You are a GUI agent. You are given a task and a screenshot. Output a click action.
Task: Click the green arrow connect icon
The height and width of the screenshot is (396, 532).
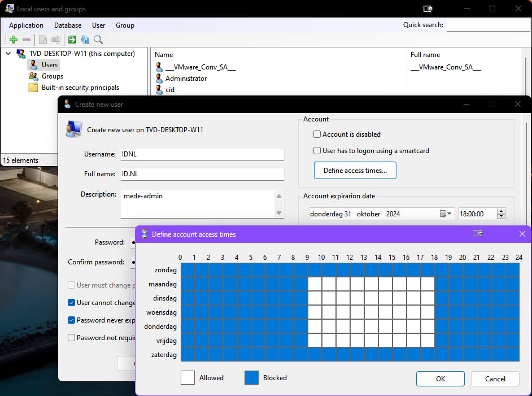click(72, 40)
